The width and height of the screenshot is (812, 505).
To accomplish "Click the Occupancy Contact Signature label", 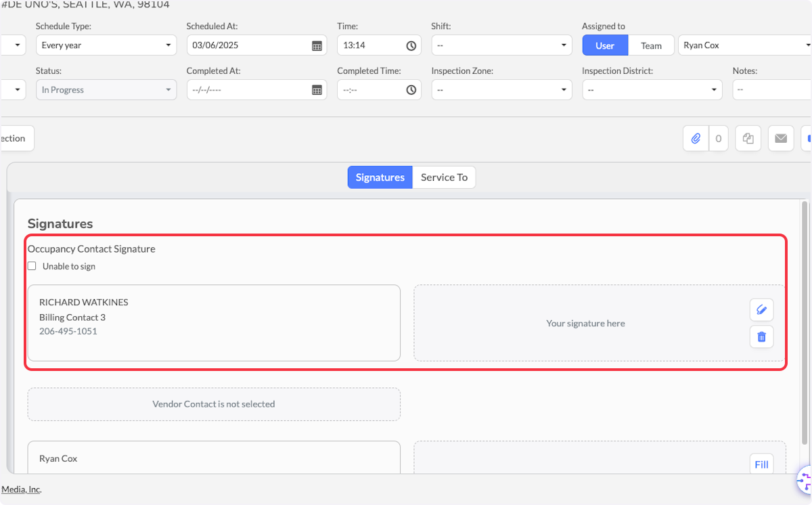I will pos(91,248).
